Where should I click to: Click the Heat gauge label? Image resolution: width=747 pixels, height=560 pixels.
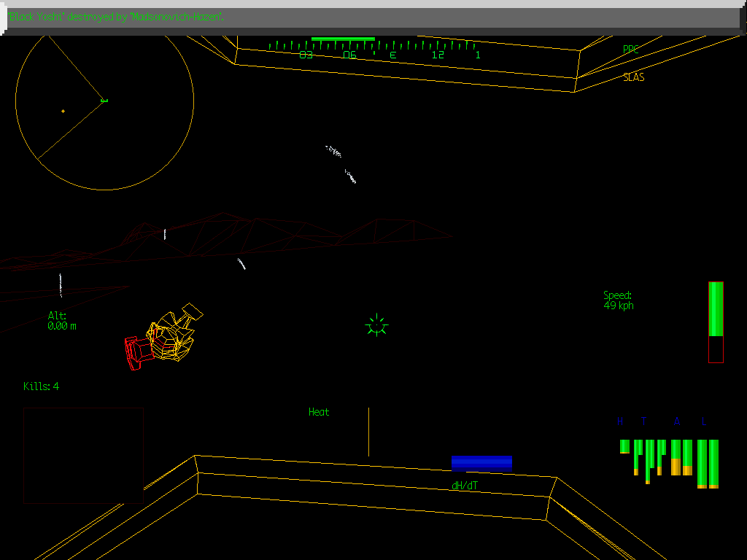pyautogui.click(x=319, y=412)
